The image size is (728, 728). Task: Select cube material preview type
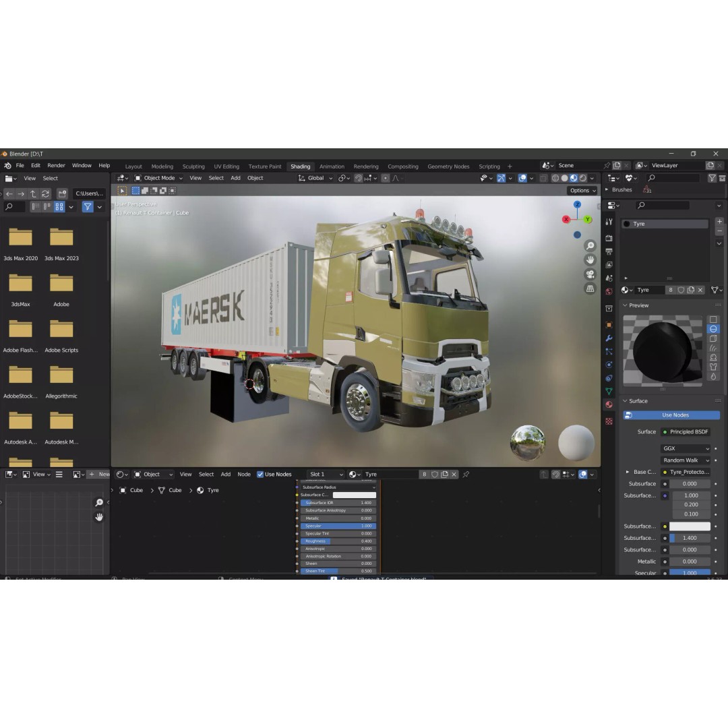(714, 338)
